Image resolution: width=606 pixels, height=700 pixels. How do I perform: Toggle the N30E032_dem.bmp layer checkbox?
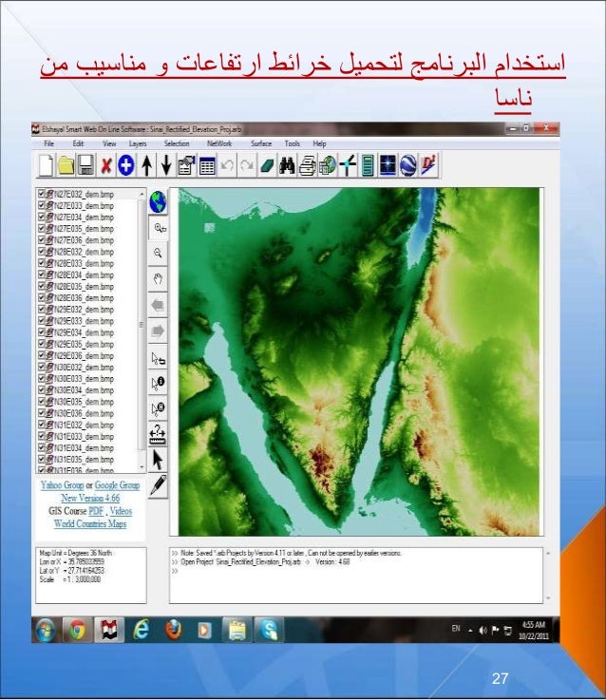tap(42, 367)
